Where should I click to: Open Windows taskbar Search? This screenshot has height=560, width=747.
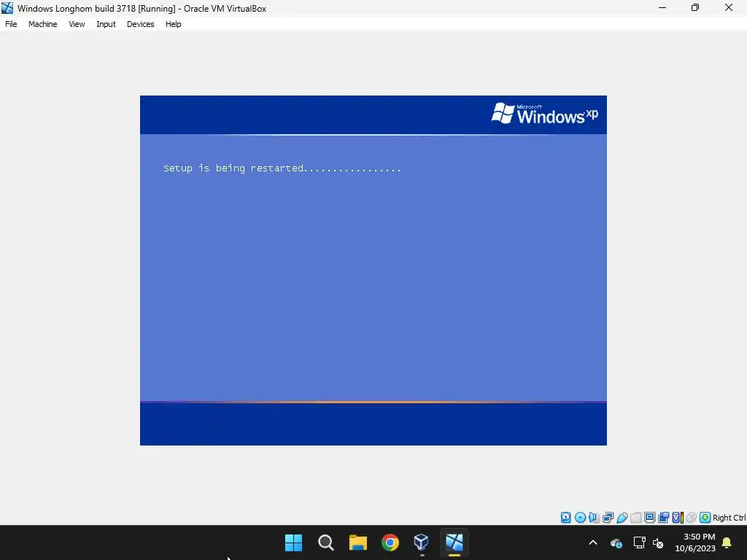[326, 542]
